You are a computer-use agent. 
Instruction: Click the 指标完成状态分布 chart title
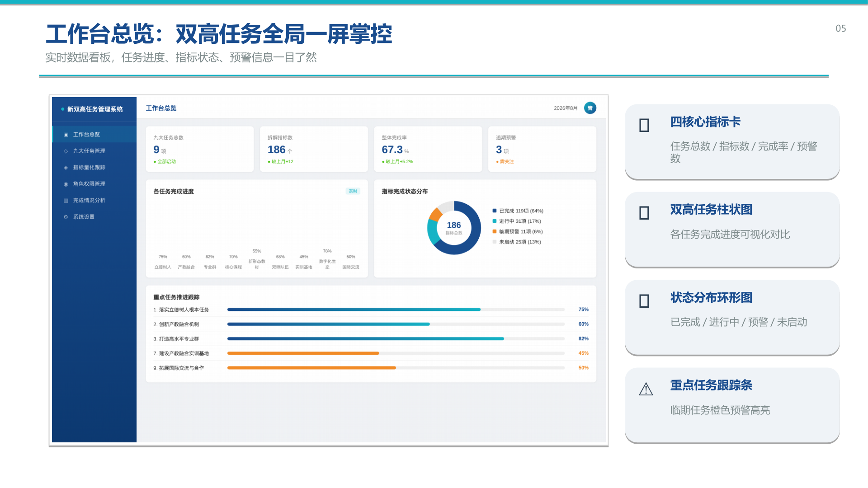coord(405,192)
